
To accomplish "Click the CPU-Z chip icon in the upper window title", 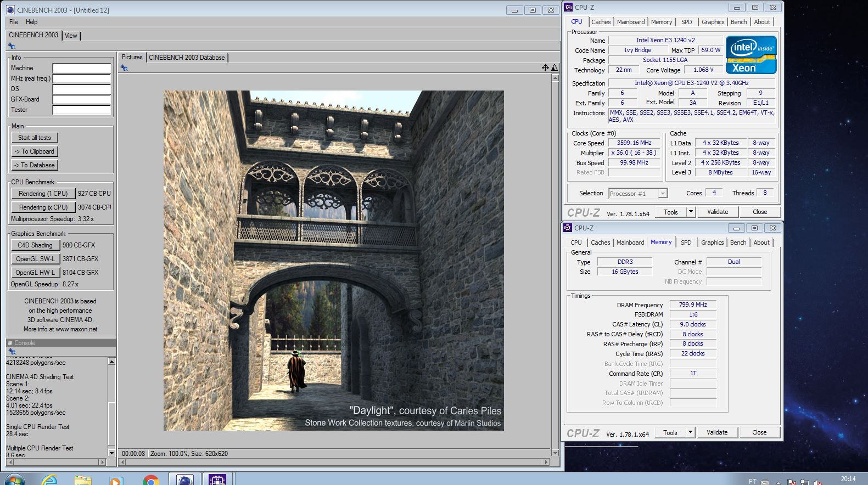I will [x=568, y=8].
